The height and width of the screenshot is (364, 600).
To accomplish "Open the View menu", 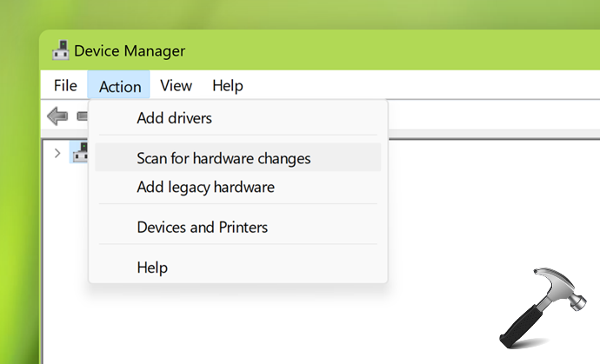I will click(176, 85).
